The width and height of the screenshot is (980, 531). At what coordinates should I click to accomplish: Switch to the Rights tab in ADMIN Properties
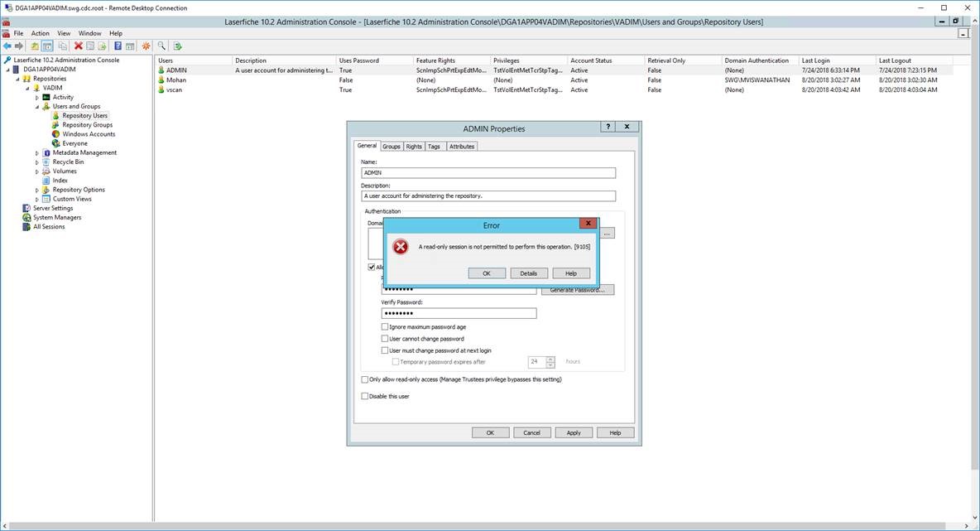[x=414, y=147]
